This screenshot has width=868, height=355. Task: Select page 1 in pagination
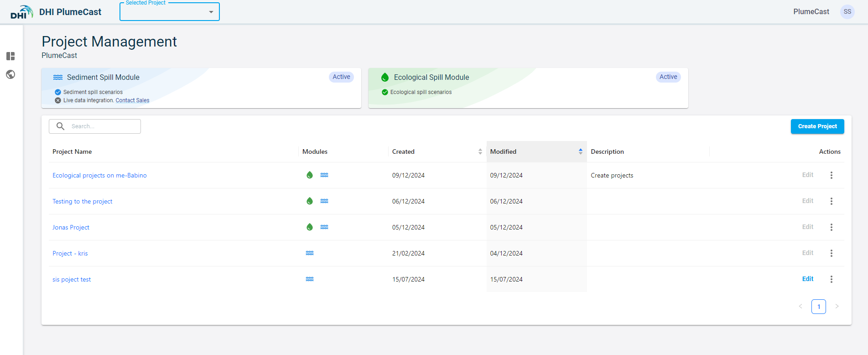point(818,307)
